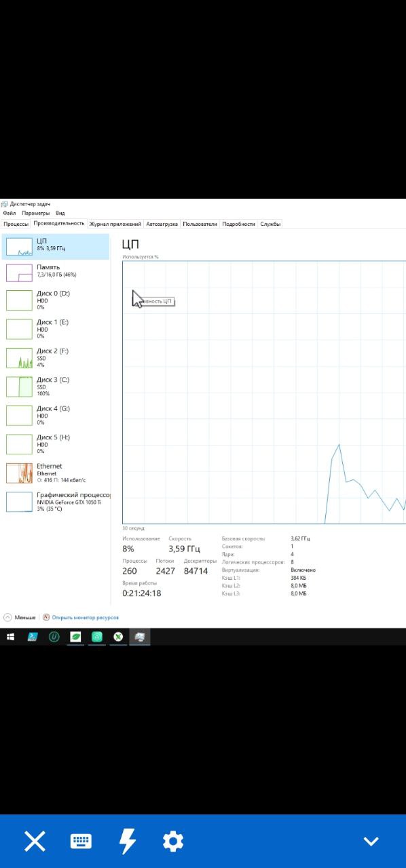The width and height of the screenshot is (406, 868).
Task: Click the Скорость 3,59 ГГц value
Action: pos(183,549)
